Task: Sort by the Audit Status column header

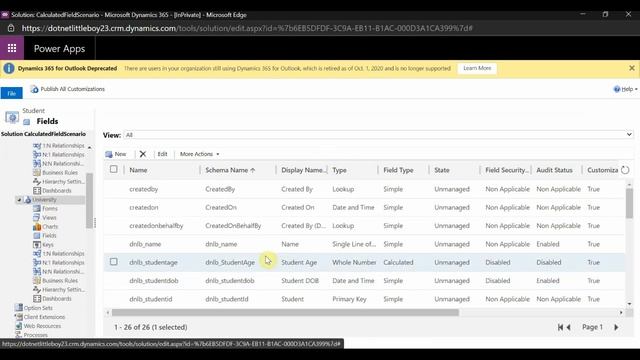Action: pos(554,170)
